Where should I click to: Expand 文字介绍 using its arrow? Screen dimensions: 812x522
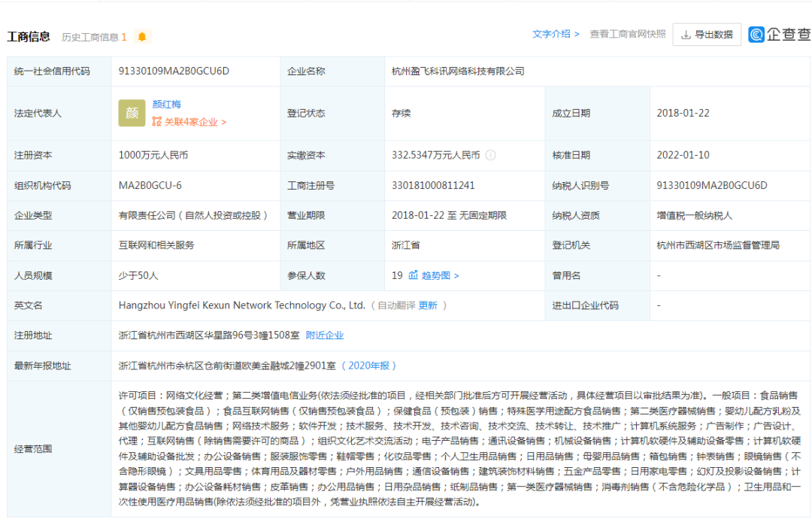pos(578,34)
